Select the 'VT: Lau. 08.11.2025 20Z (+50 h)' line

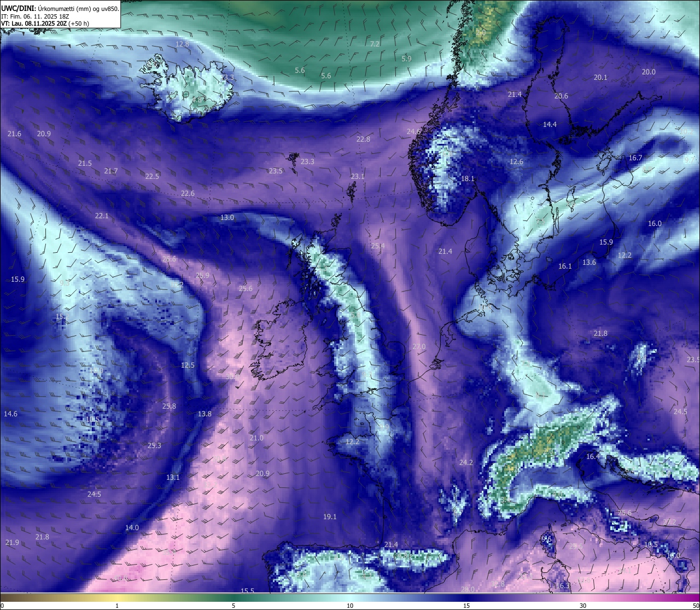tap(45, 24)
